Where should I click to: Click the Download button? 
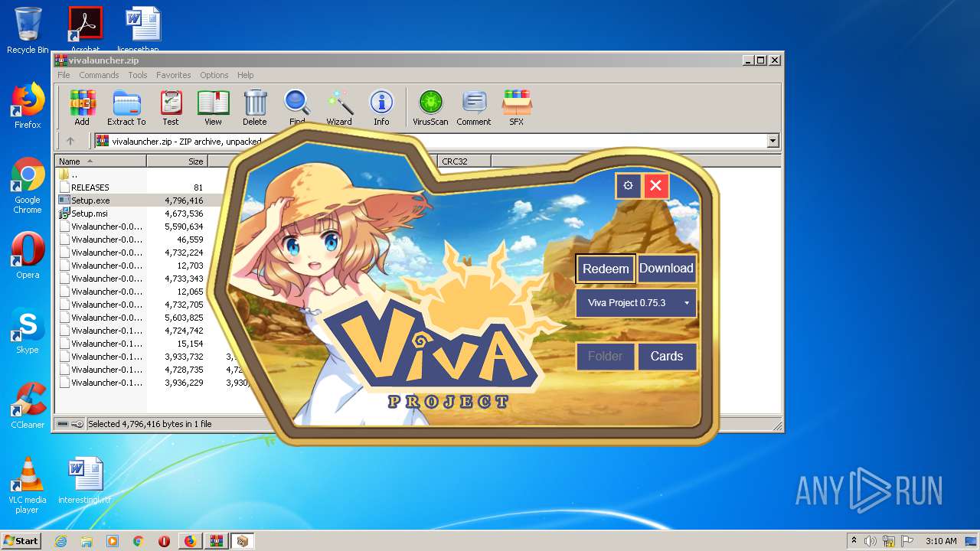666,269
